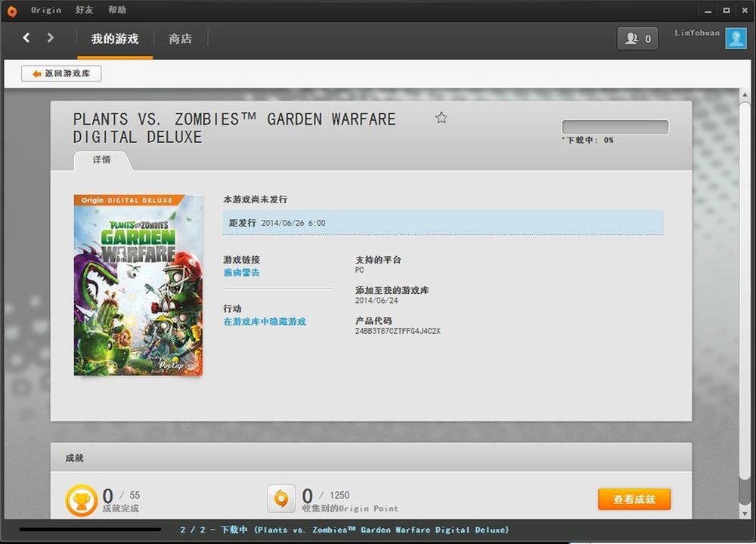Image resolution: width=756 pixels, height=544 pixels.
Task: Go forward with the right arrow
Action: coord(51,38)
